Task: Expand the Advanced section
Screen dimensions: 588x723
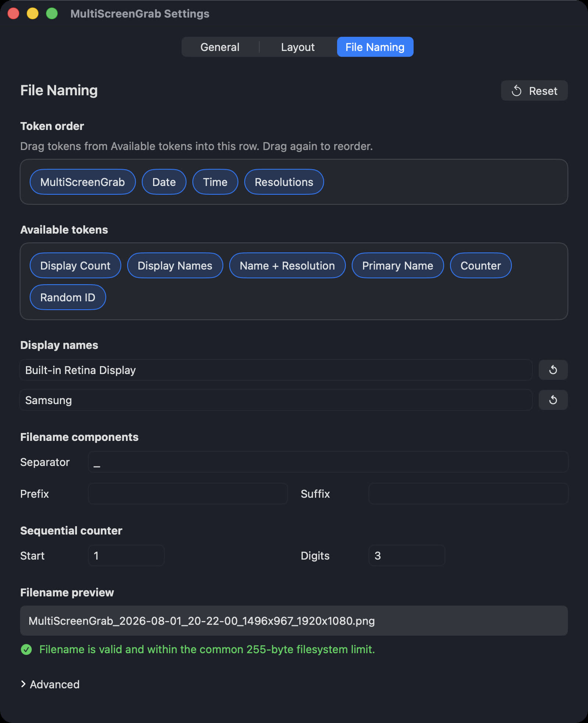Action: coord(50,684)
